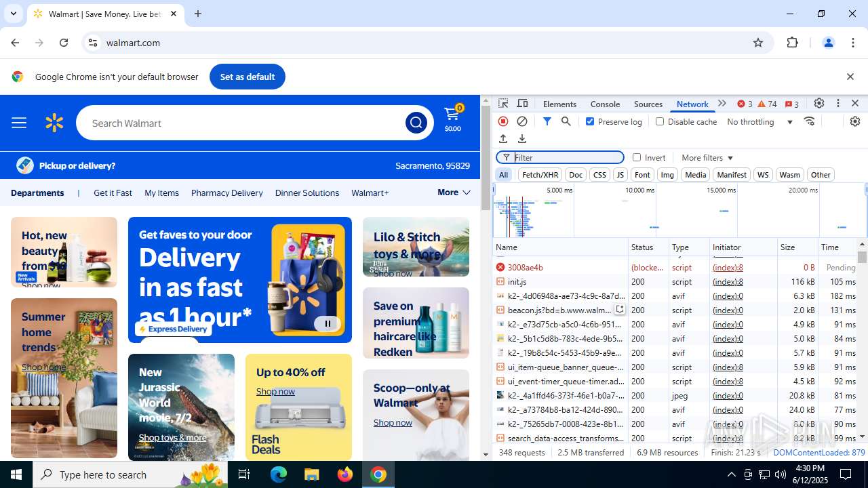Reload the page
The height and width of the screenshot is (488, 868).
click(64, 43)
